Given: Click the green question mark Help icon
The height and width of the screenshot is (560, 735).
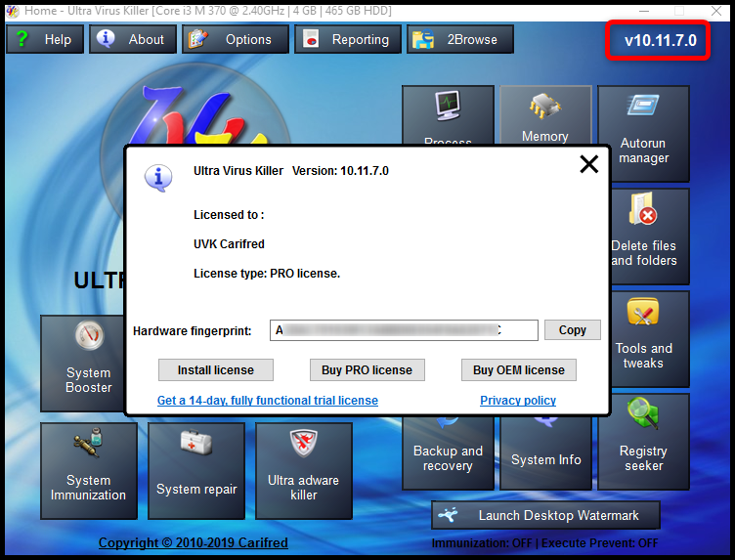Looking at the screenshot, I should [22, 39].
